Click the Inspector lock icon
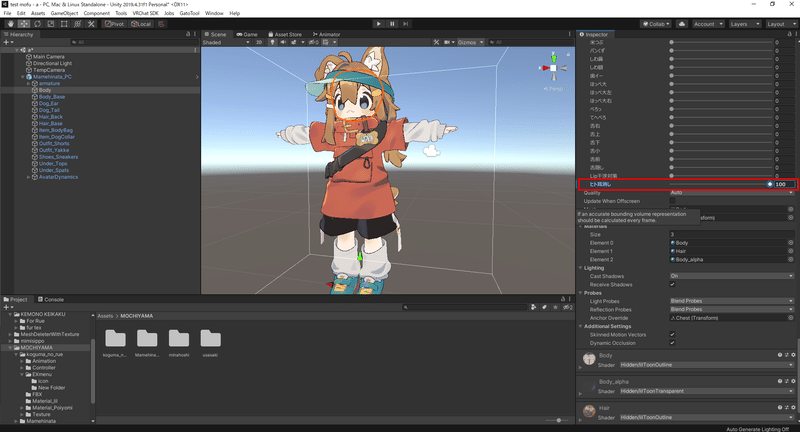The height and width of the screenshot is (432, 800). point(789,34)
